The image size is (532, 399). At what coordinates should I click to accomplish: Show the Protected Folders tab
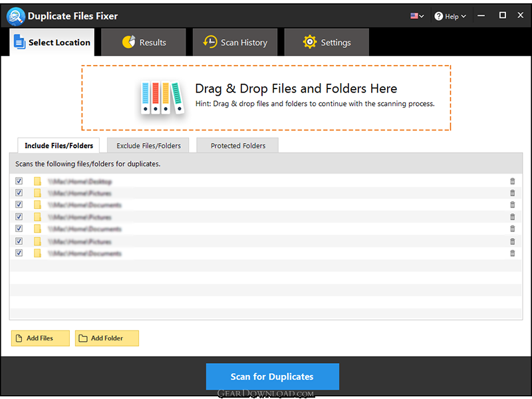pyautogui.click(x=238, y=146)
